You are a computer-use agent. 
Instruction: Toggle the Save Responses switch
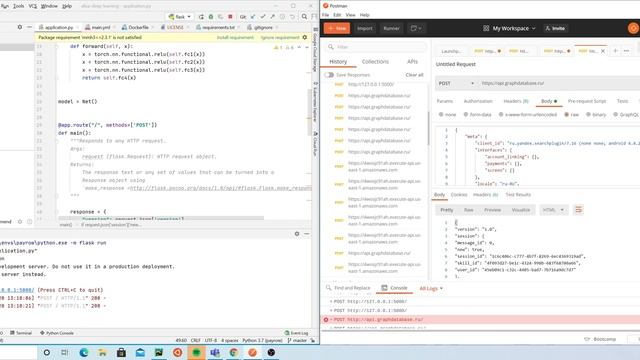tap(329, 75)
